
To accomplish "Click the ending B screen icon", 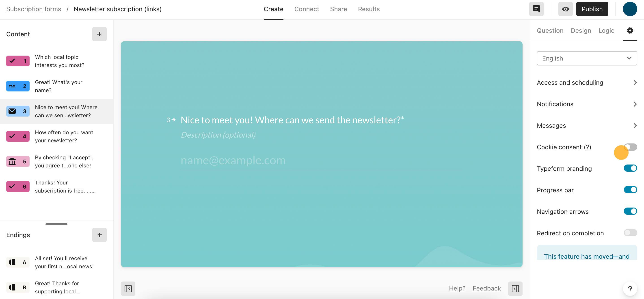I will coord(18,287).
